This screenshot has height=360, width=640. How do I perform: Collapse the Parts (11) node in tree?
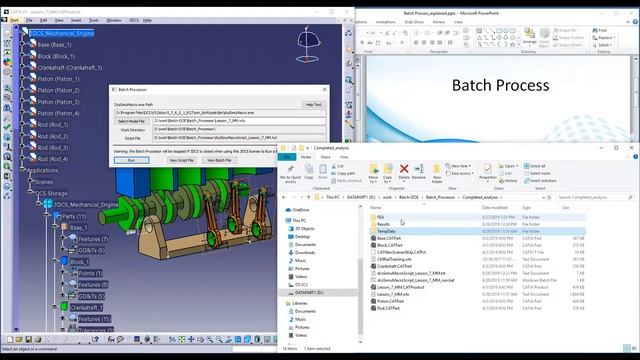(x=47, y=216)
